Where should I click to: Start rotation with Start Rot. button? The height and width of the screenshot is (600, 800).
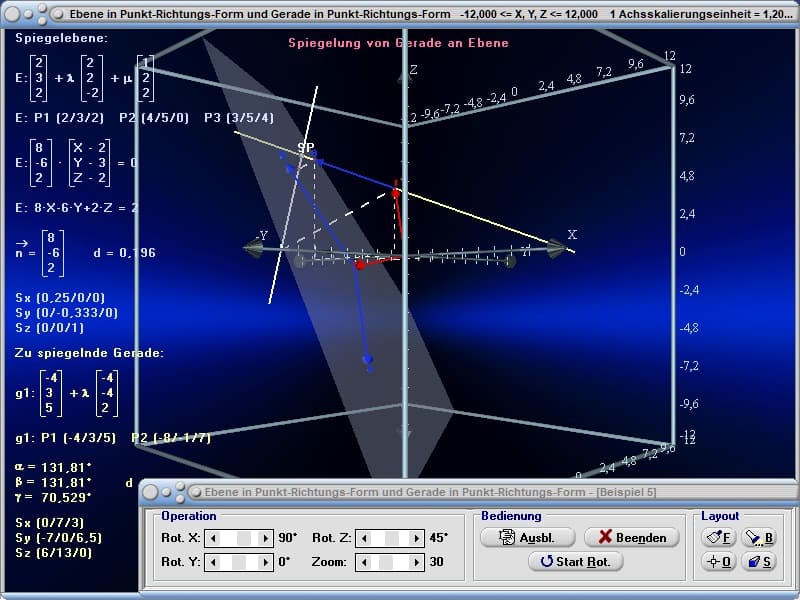point(576,561)
